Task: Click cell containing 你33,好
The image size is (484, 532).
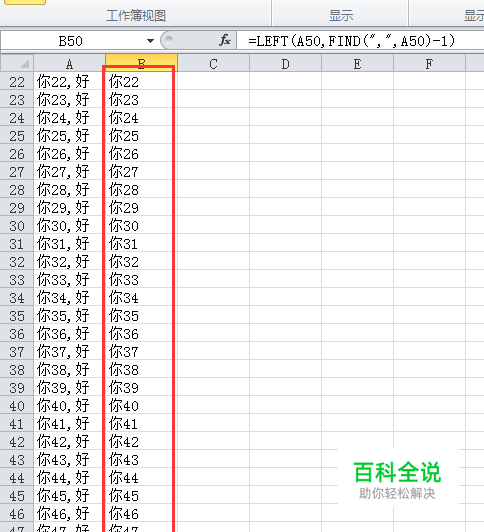Action: click(69, 279)
